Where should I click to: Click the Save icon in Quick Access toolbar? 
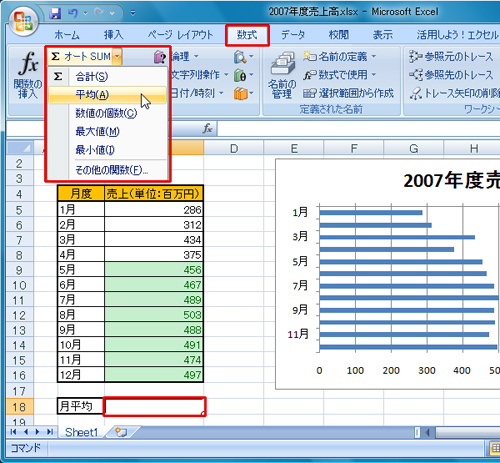click(55, 13)
